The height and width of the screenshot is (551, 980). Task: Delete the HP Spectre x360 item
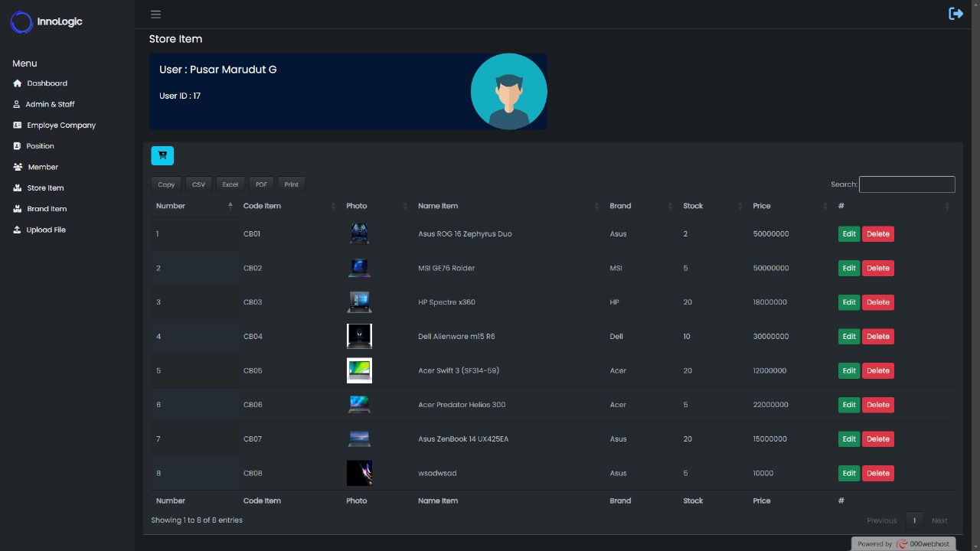[x=878, y=302]
